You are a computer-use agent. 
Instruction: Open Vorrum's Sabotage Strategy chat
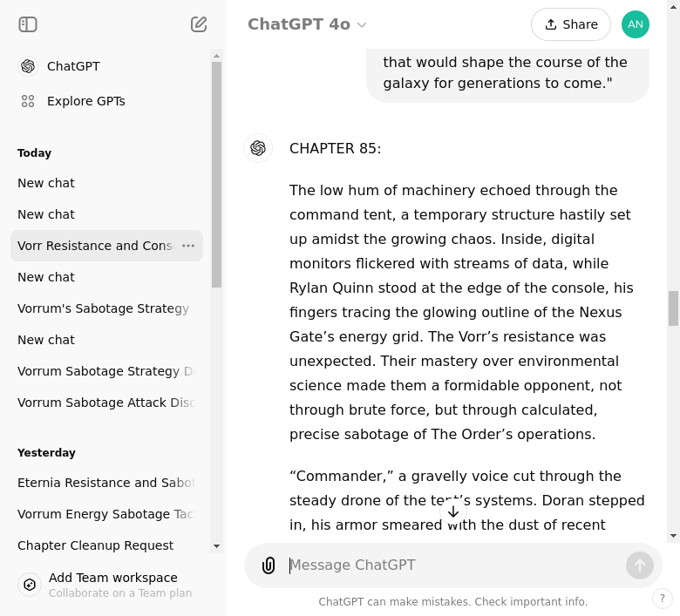[x=103, y=308]
